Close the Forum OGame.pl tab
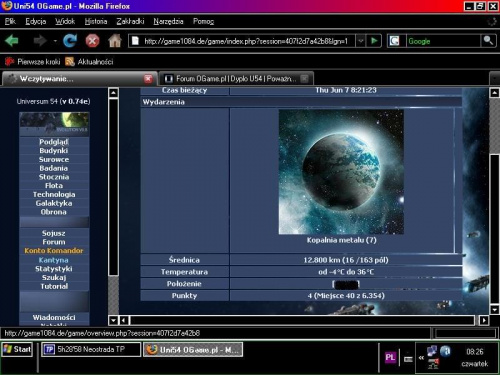This screenshot has height=375, width=500. [304, 79]
